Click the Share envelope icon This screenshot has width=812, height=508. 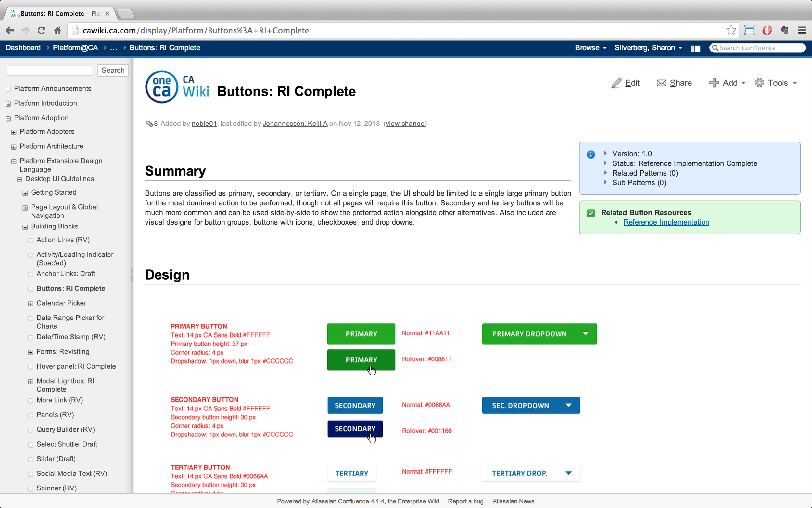click(661, 83)
